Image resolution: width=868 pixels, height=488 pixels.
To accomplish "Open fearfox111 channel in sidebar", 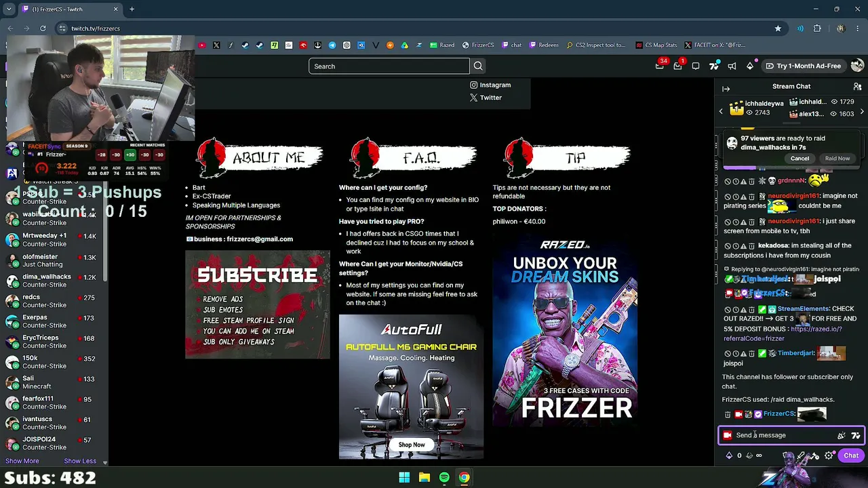I will click(x=53, y=403).
